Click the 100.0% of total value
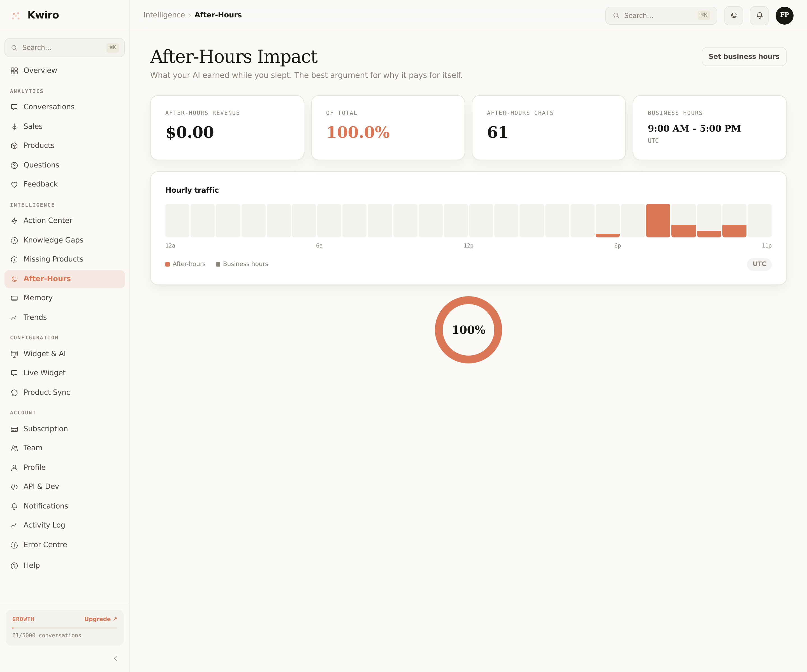Image resolution: width=807 pixels, height=672 pixels. point(358,132)
